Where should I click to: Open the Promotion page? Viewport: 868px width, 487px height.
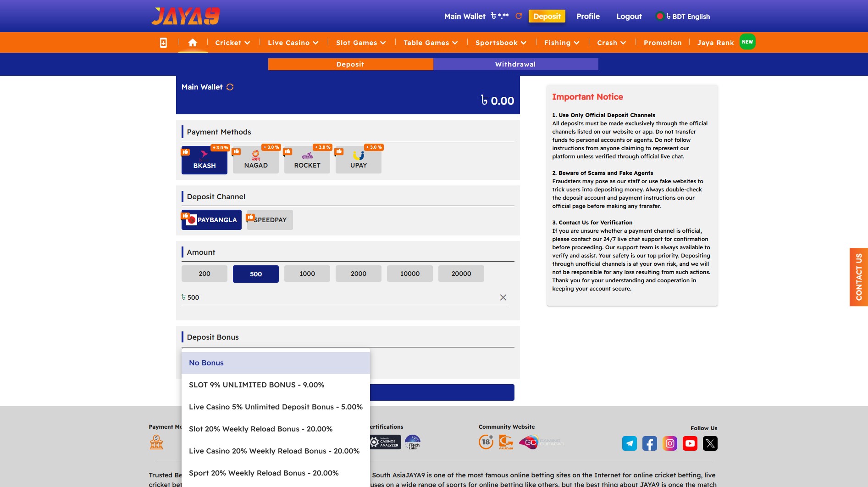pyautogui.click(x=663, y=43)
